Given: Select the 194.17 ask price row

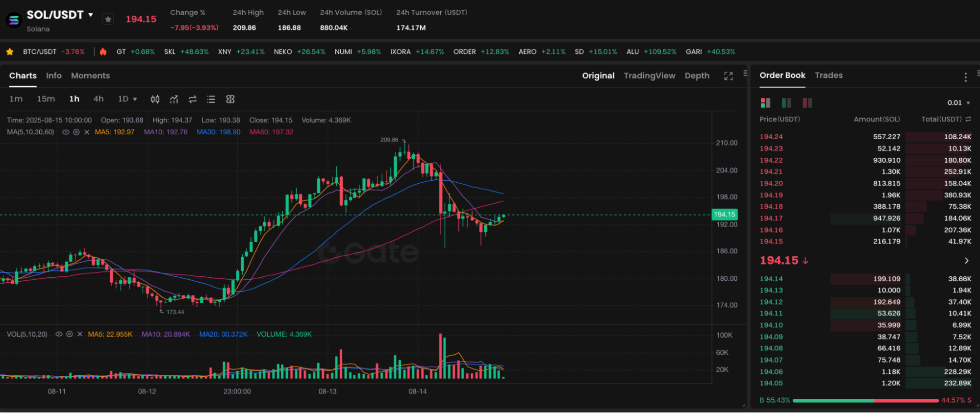Looking at the screenshot, I should [865, 218].
